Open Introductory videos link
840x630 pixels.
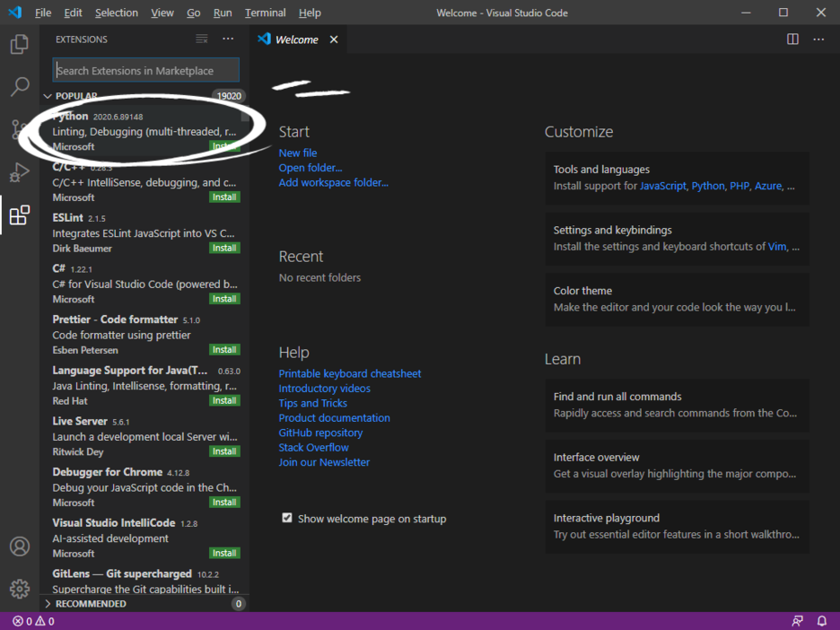point(324,389)
